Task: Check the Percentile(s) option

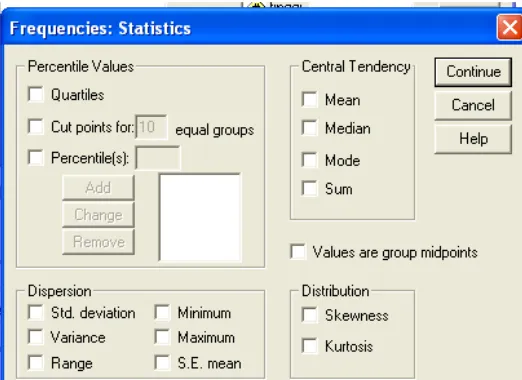Action: (36, 157)
